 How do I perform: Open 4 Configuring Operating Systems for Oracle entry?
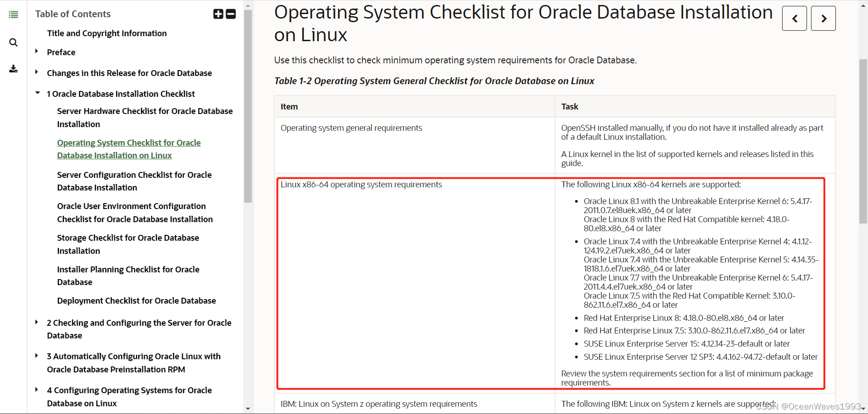click(129, 397)
